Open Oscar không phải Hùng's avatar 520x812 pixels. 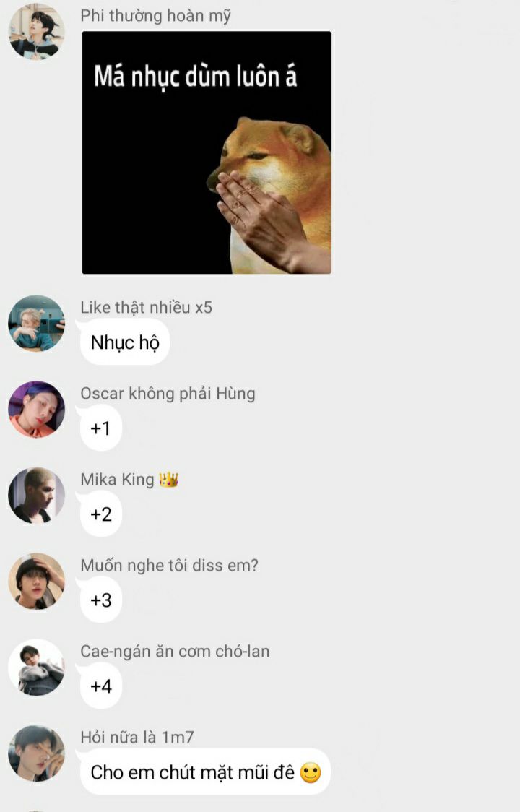click(x=36, y=410)
